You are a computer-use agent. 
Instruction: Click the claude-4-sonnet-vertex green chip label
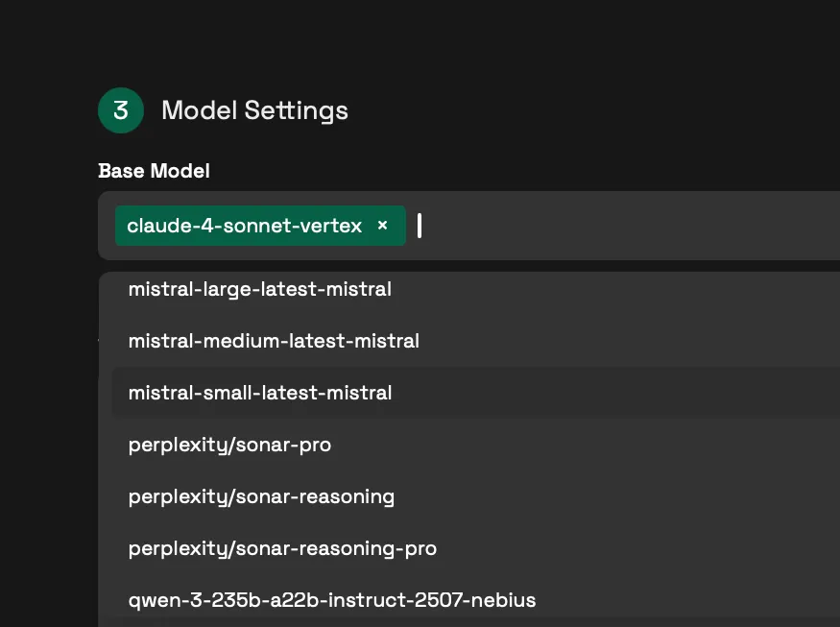pos(244,226)
